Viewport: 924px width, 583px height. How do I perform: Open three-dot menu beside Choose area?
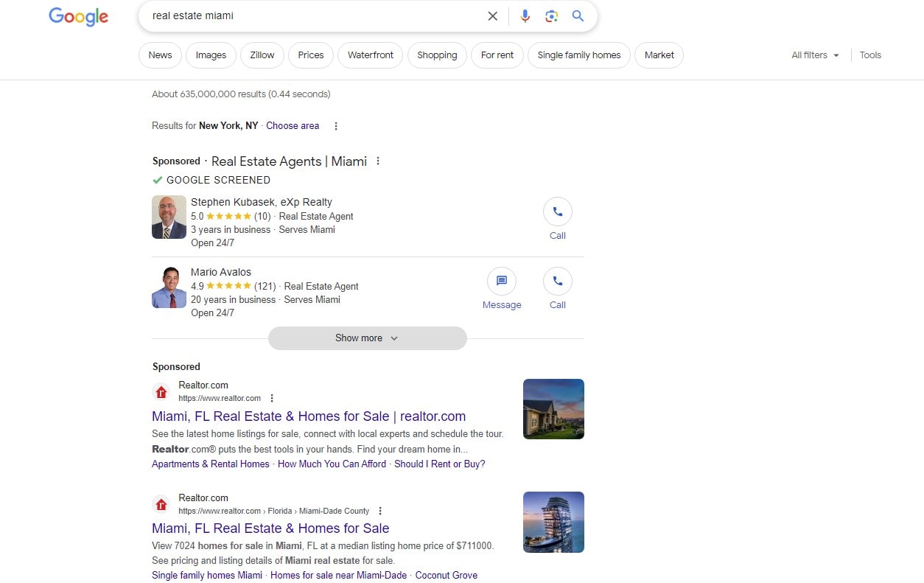click(x=336, y=126)
